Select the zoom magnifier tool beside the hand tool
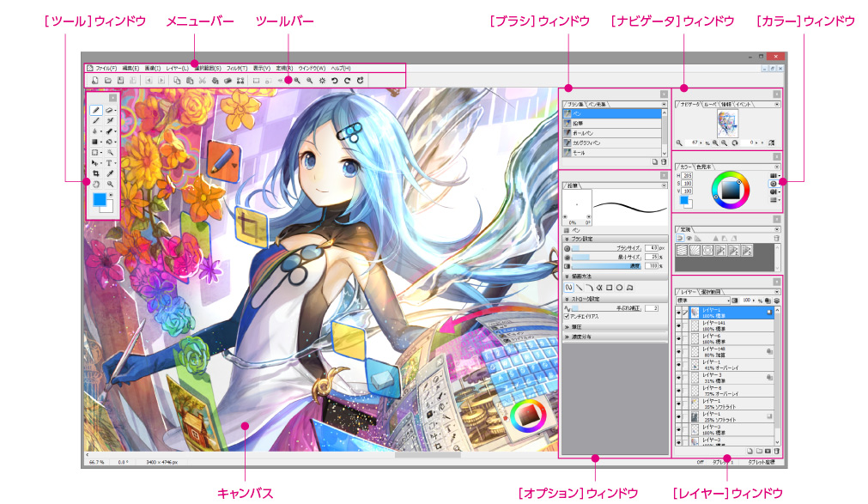 click(110, 184)
